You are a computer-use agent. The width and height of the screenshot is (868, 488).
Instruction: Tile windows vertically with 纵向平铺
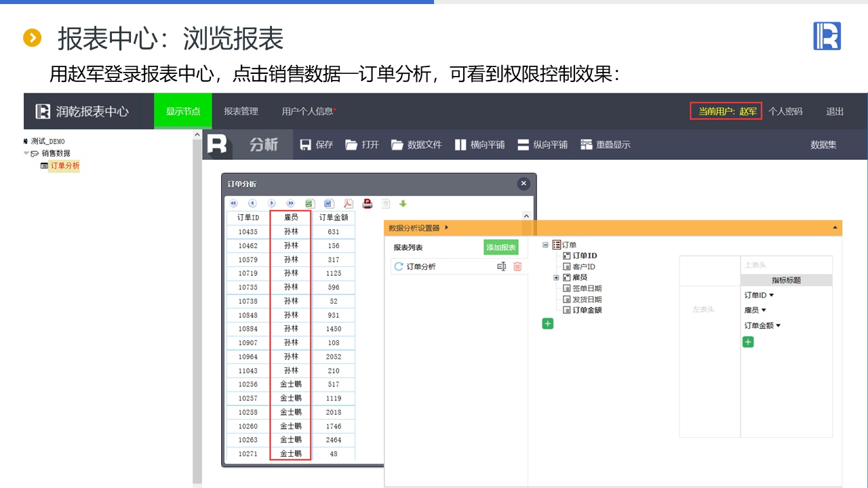coord(542,144)
